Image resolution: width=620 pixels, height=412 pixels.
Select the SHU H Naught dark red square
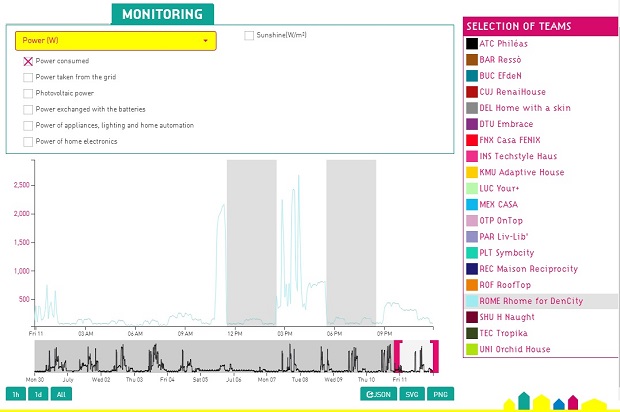tap(472, 317)
